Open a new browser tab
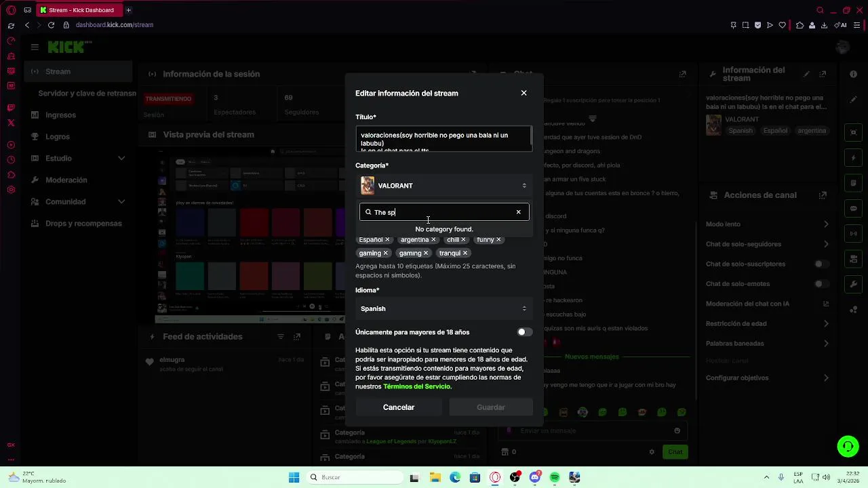This screenshot has height=488, width=868. click(x=128, y=10)
